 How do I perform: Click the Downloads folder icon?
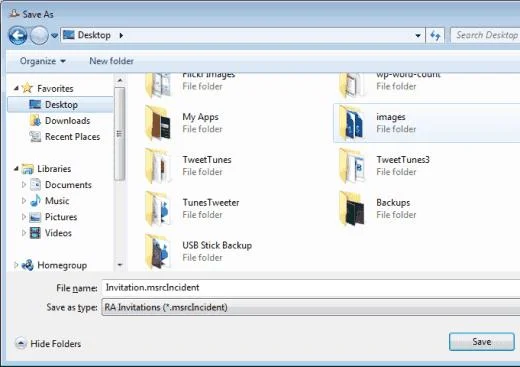click(35, 120)
